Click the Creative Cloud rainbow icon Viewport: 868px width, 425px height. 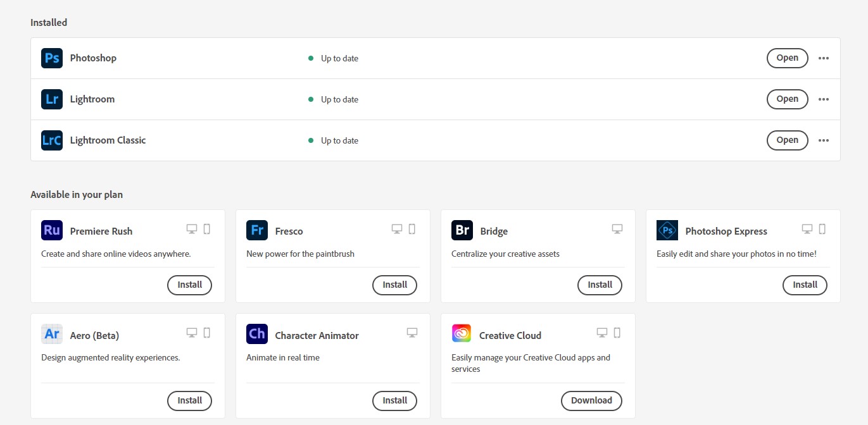[x=462, y=335]
